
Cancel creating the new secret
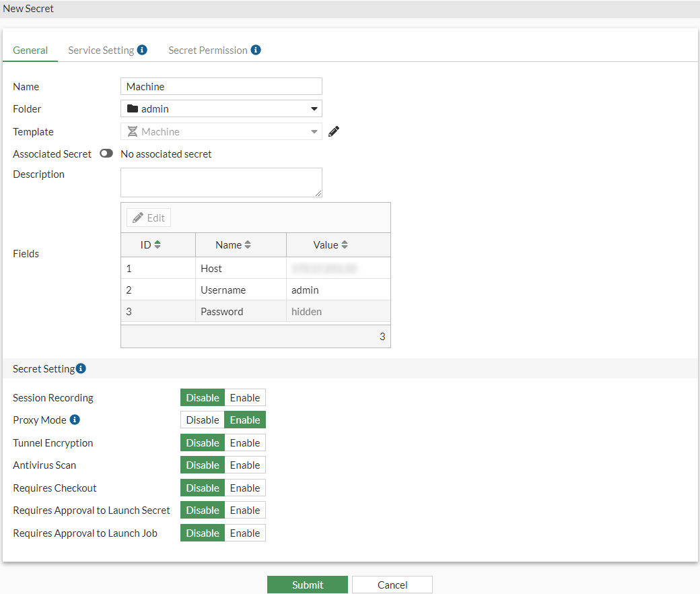pos(392,584)
